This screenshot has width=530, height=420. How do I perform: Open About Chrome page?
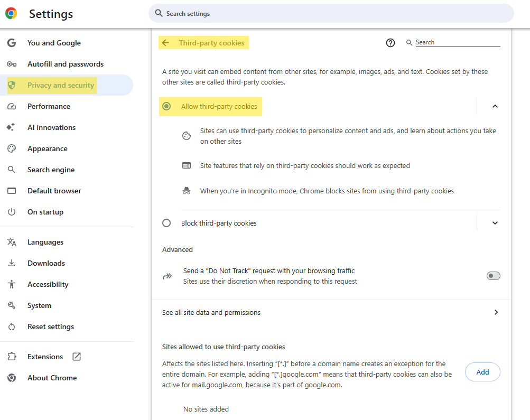click(x=52, y=378)
